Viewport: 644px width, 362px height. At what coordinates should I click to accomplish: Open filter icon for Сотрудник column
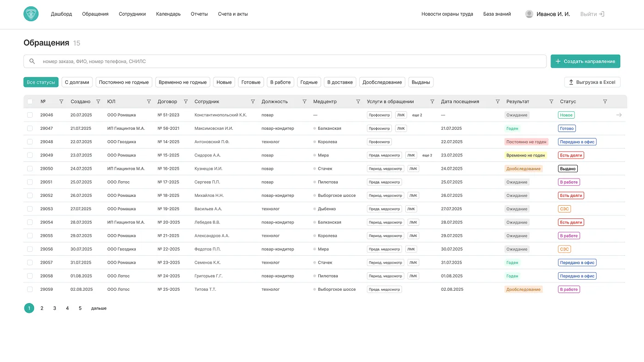click(253, 102)
